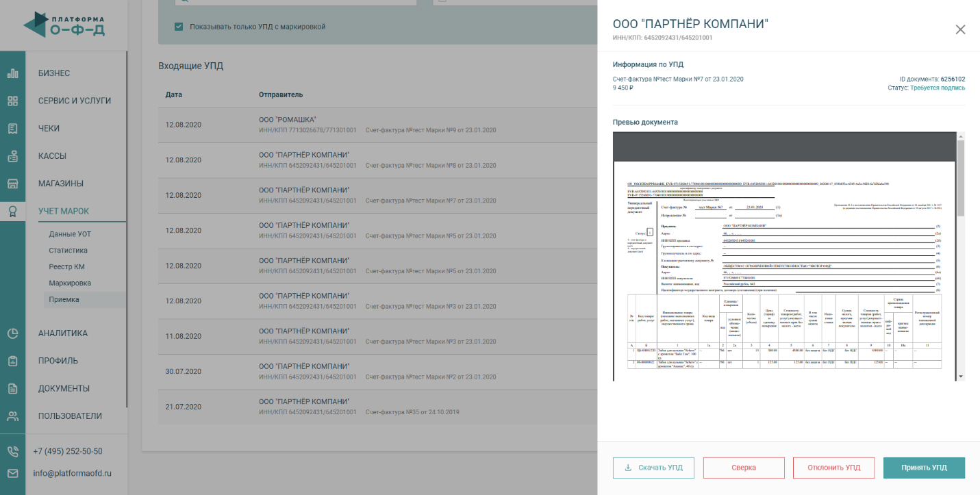Open the АНАЛИТИКА section

pos(63,333)
